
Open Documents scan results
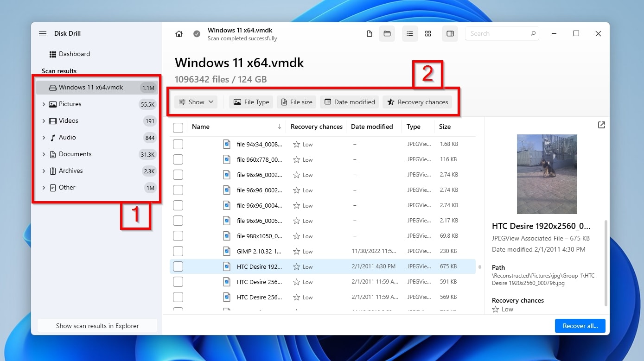click(x=75, y=154)
